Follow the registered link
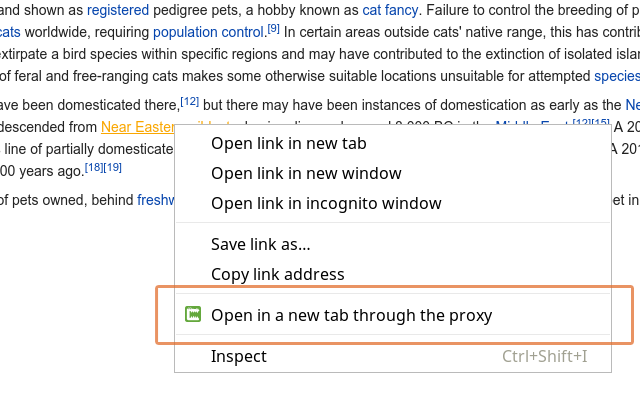This screenshot has width=640, height=400. tap(118, 10)
